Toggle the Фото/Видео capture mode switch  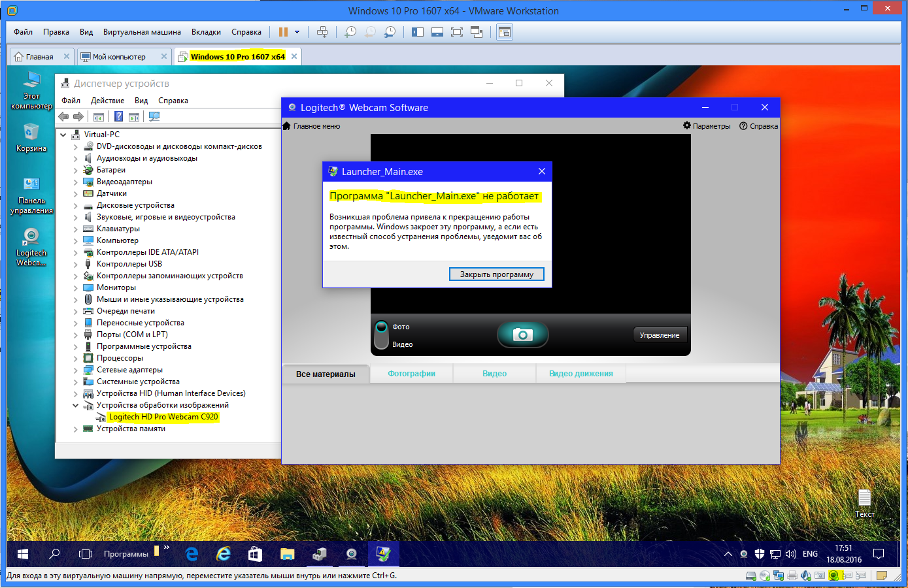(x=382, y=335)
